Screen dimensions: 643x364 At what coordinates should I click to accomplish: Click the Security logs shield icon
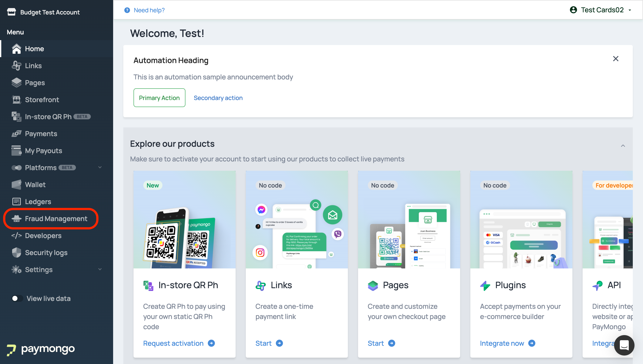pyautogui.click(x=17, y=253)
